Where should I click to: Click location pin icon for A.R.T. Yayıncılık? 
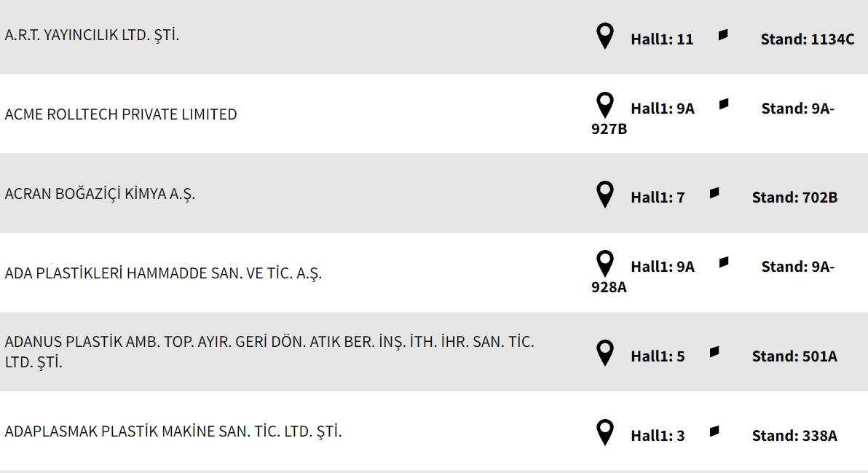click(604, 36)
